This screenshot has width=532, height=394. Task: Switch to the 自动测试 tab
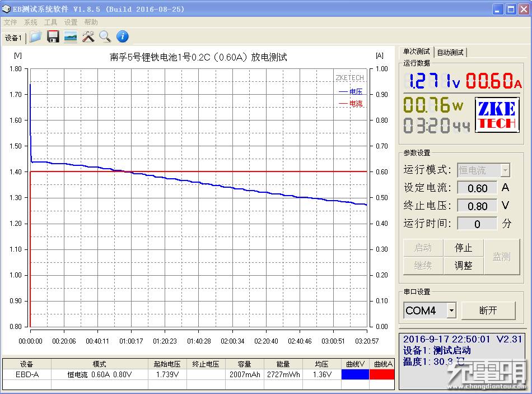[x=450, y=52]
